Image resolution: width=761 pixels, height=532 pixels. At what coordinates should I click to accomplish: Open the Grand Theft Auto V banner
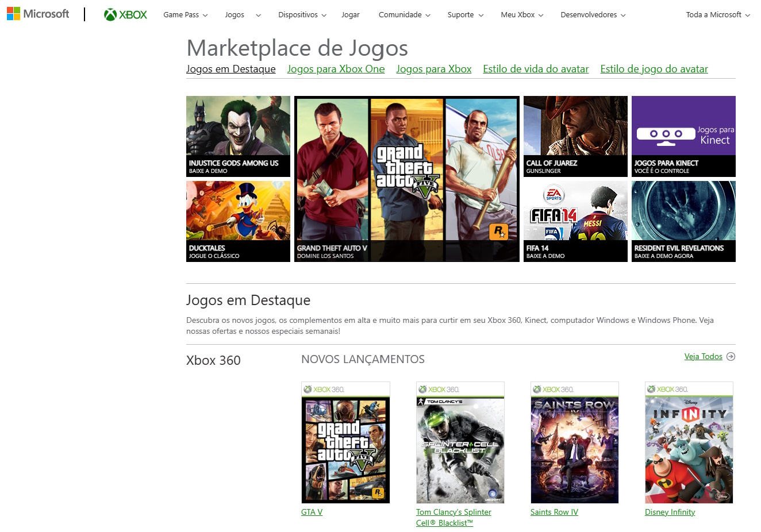407,179
